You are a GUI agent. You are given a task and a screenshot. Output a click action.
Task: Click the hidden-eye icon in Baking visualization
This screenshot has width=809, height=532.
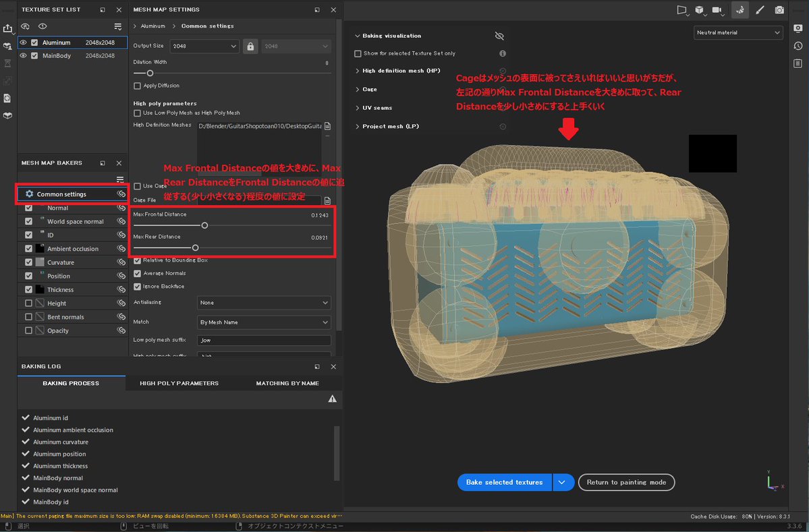(499, 36)
